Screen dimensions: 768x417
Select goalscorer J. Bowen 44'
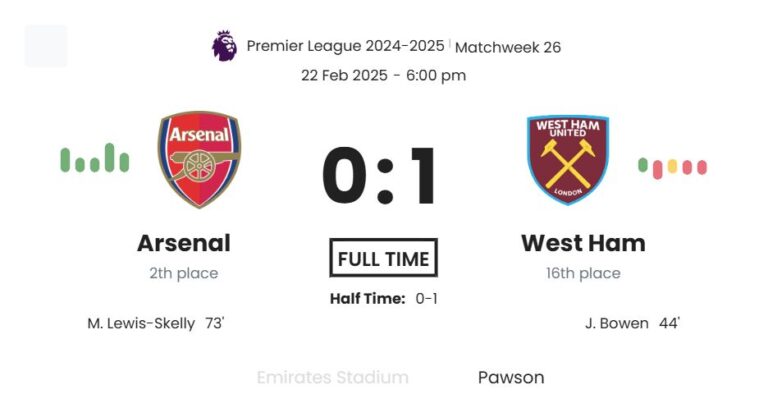pyautogui.click(x=632, y=323)
